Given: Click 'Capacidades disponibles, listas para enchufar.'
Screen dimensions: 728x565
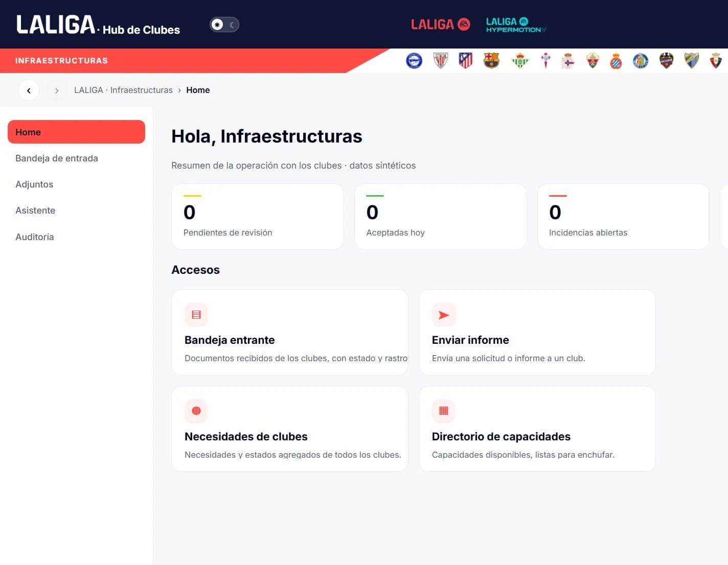Looking at the screenshot, I should click(523, 455).
